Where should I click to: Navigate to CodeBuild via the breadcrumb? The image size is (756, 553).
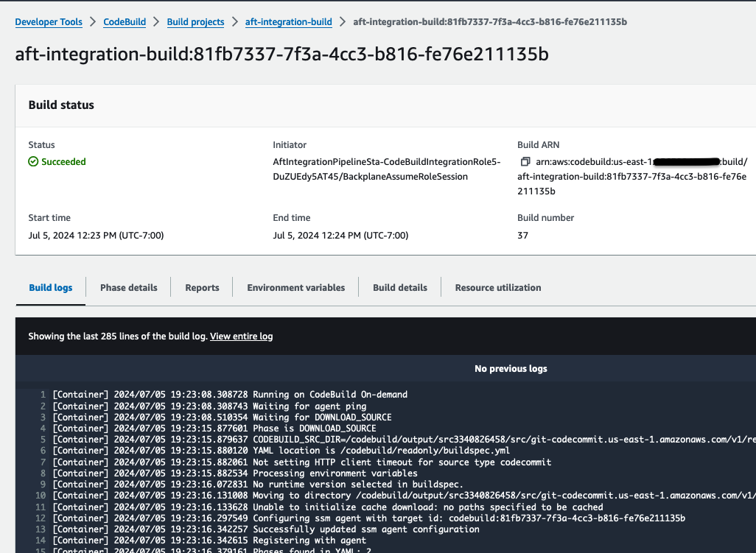[x=124, y=21]
